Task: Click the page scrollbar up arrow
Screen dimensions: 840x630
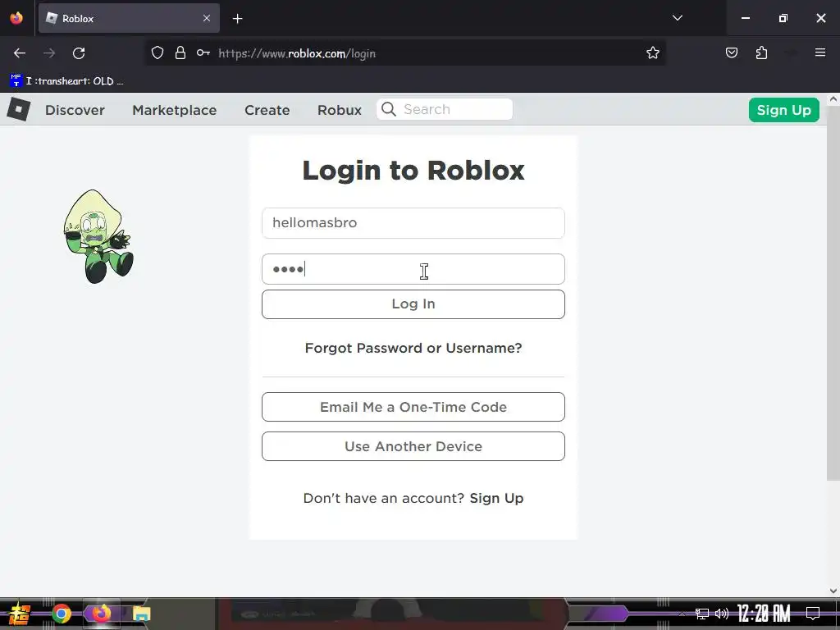Action: click(833, 99)
